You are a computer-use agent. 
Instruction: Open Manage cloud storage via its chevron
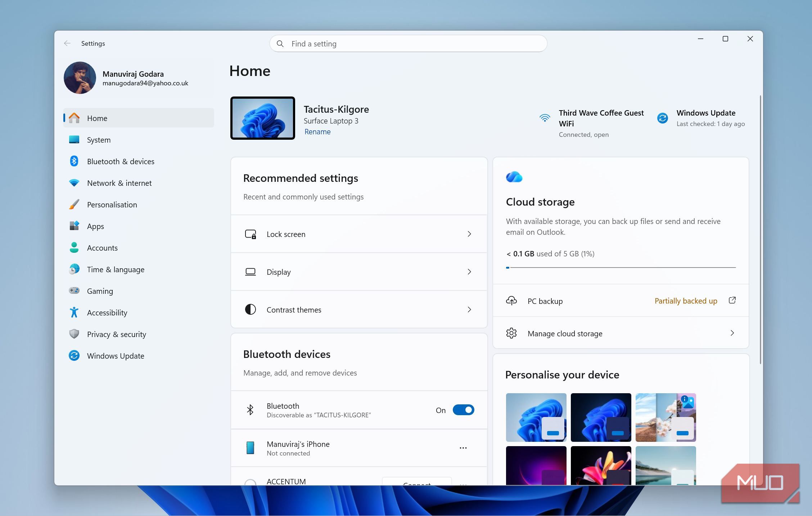point(732,333)
